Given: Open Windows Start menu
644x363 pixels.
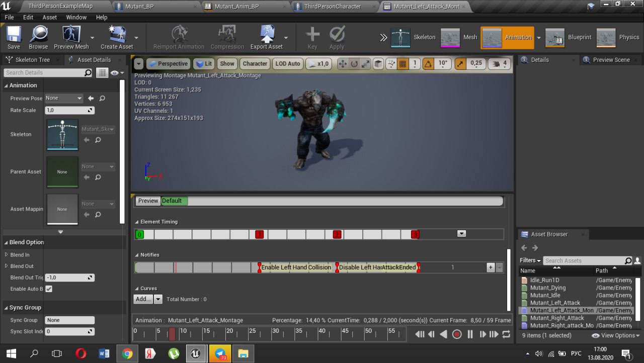Looking at the screenshot, I should (11, 353).
